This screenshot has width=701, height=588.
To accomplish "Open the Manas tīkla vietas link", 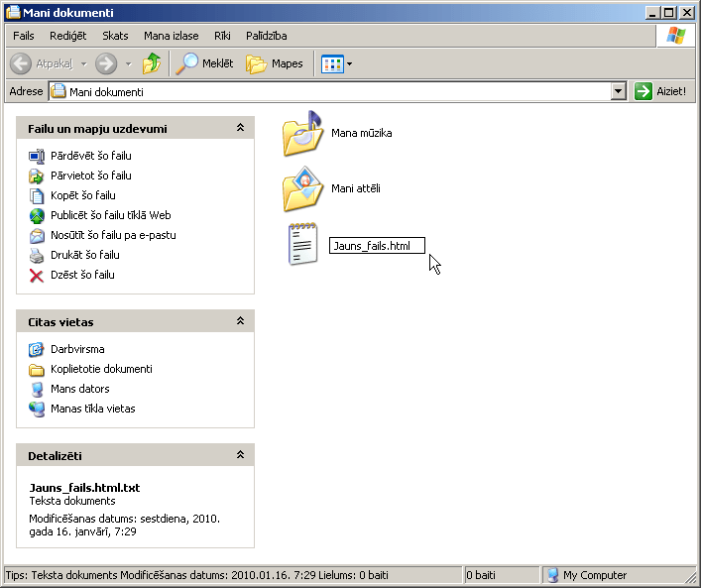I will pos(92,409).
